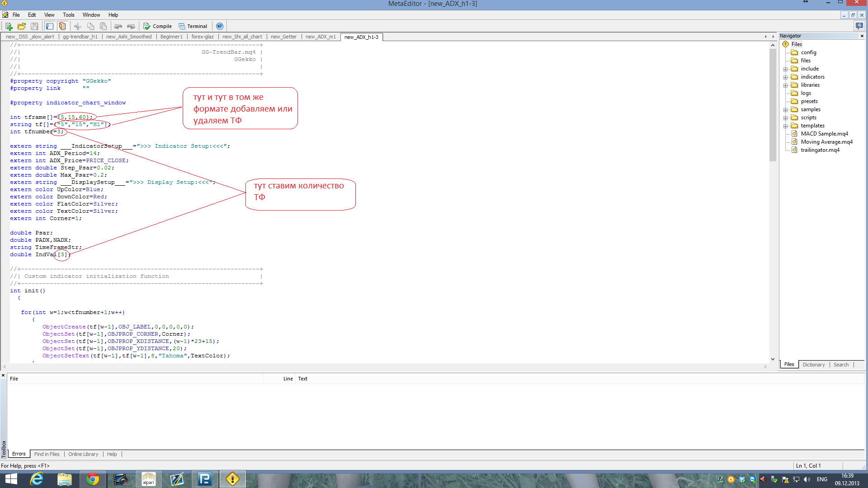Click the Undo arrow icon
868x488 pixels.
118,26
